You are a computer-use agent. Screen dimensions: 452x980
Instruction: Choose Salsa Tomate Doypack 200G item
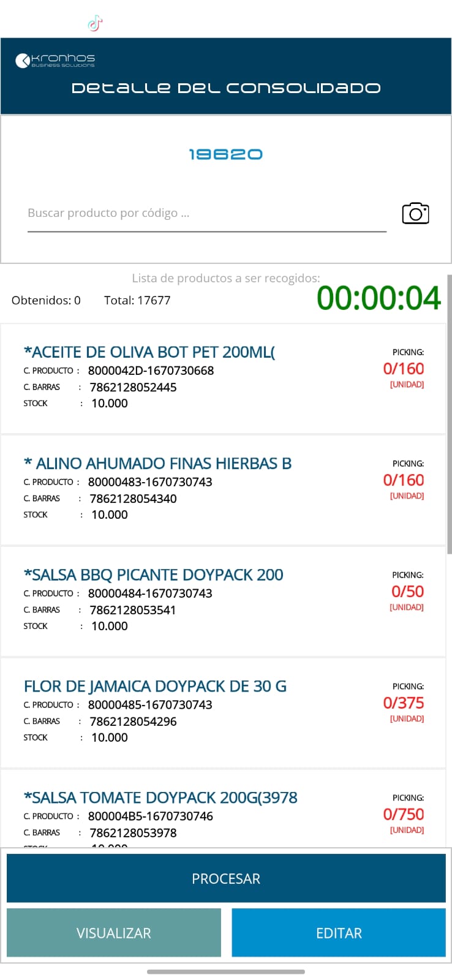coord(160,798)
